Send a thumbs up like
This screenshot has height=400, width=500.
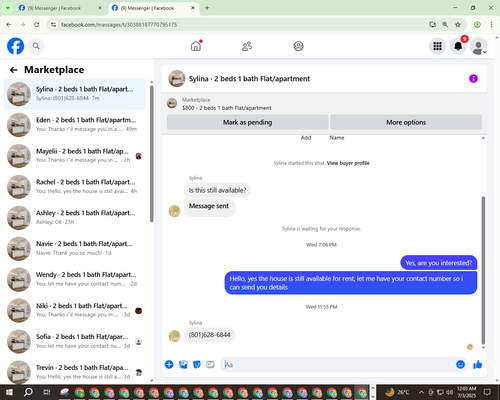(478, 364)
